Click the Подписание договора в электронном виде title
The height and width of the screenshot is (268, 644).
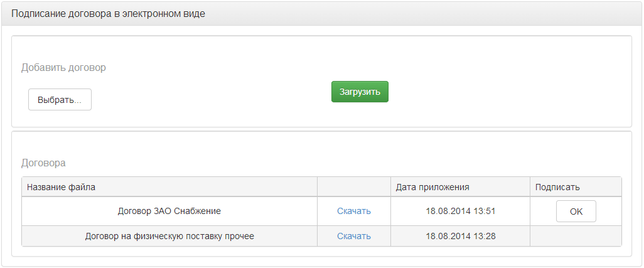point(108,14)
